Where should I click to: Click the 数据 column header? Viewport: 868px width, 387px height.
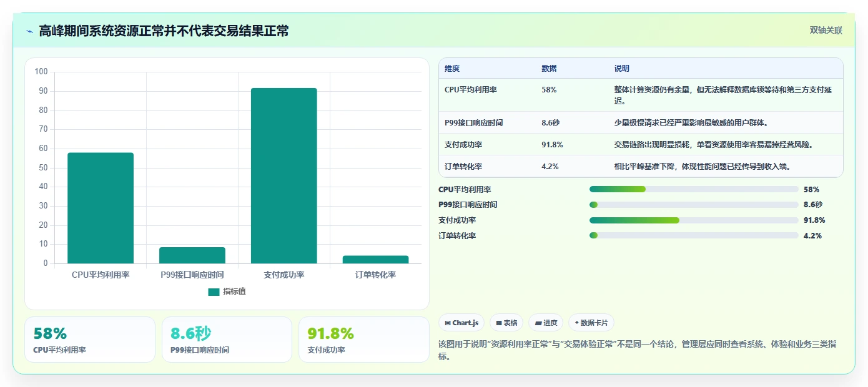[550, 69]
